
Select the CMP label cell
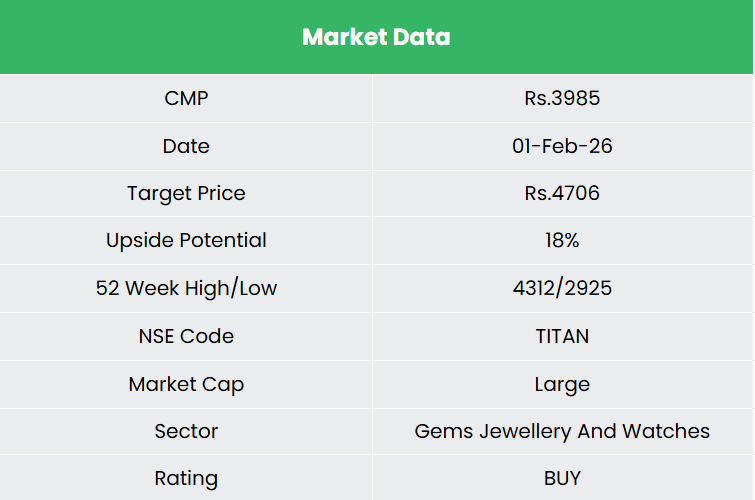(x=186, y=98)
